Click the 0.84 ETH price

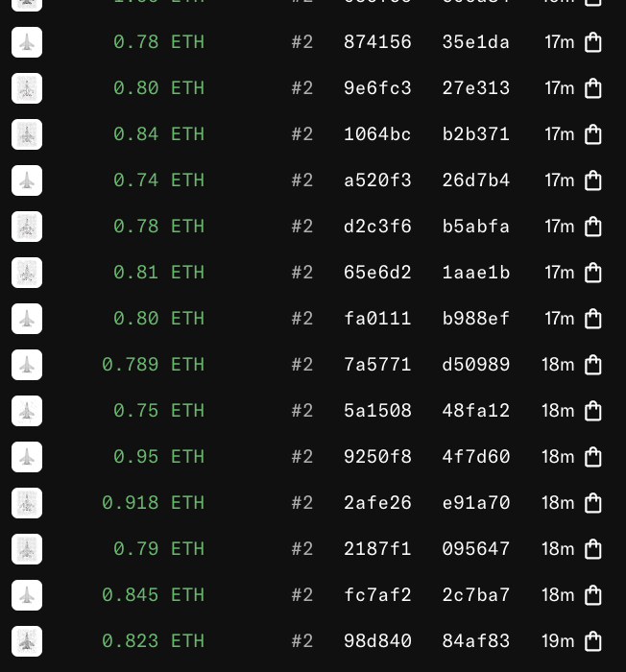coord(158,134)
